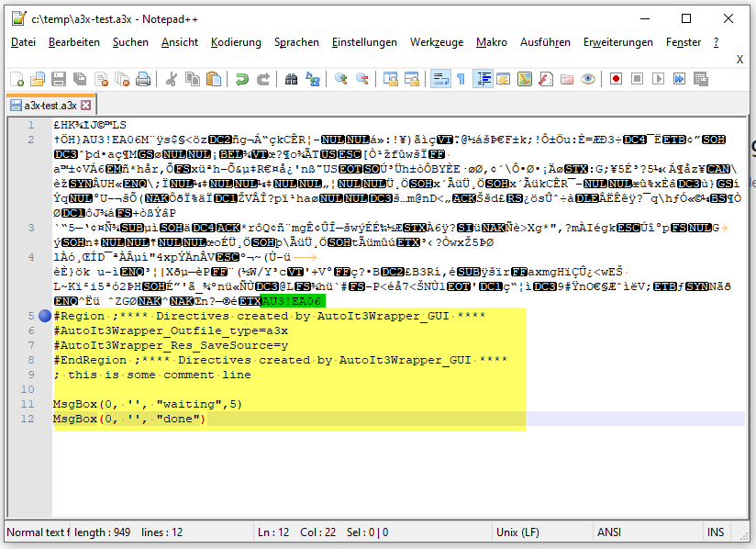Image resolution: width=756 pixels, height=549 pixels.
Task: Click the Copy toolbar icon
Action: click(193, 79)
